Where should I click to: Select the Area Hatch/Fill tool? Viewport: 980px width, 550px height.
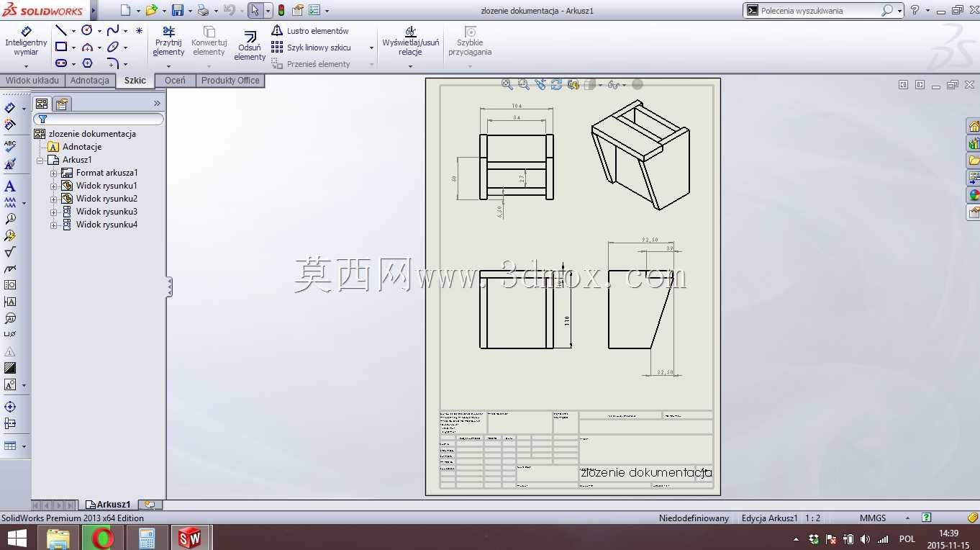tap(10, 368)
